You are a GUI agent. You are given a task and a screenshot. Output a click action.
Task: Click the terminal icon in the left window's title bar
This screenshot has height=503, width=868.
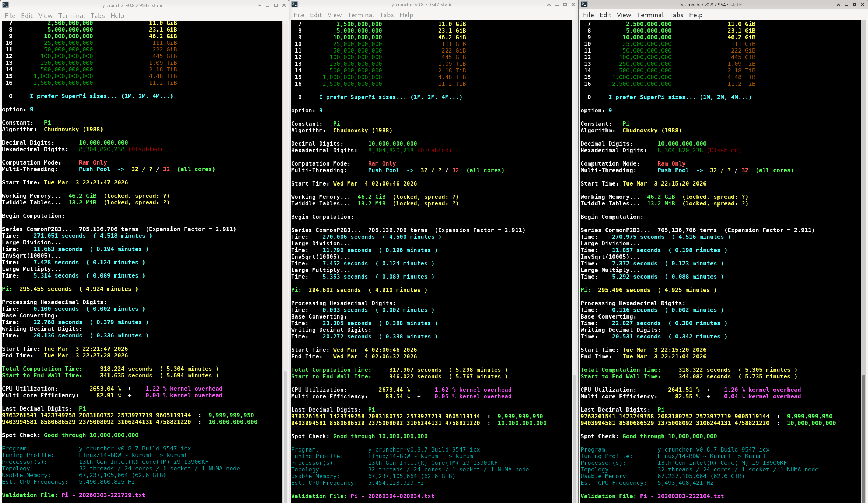6,5
